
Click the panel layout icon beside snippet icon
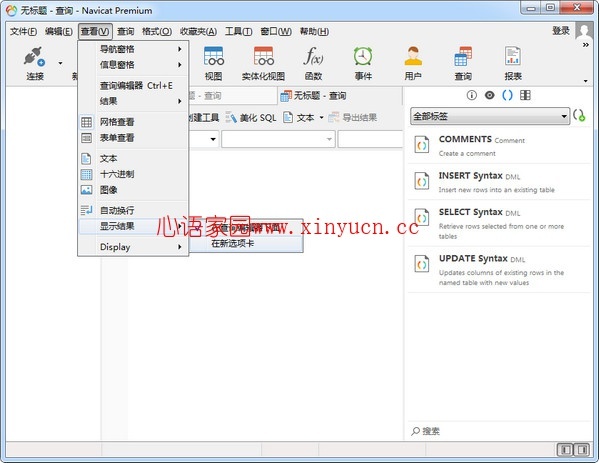tap(525, 95)
